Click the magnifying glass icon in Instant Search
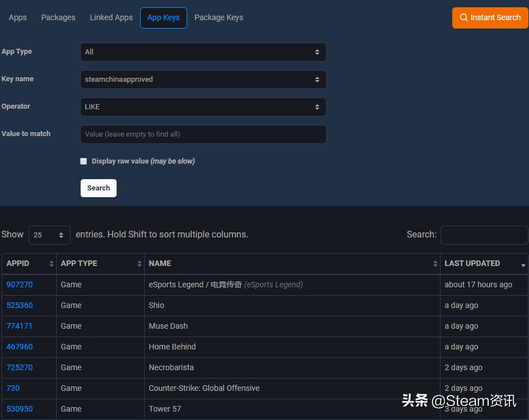 [464, 17]
